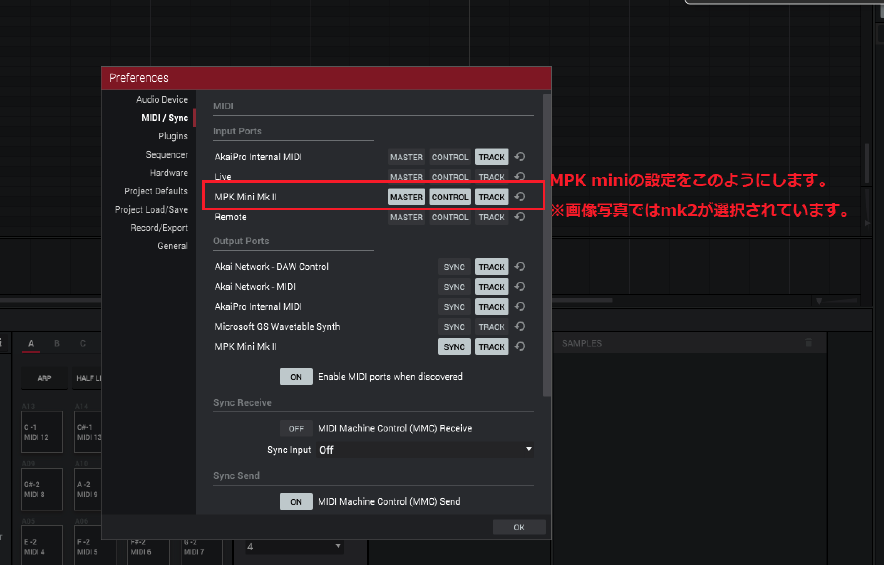Toggle SYNC for Microsoft GS Wavetable Synth
The height and width of the screenshot is (565, 884).
(454, 327)
